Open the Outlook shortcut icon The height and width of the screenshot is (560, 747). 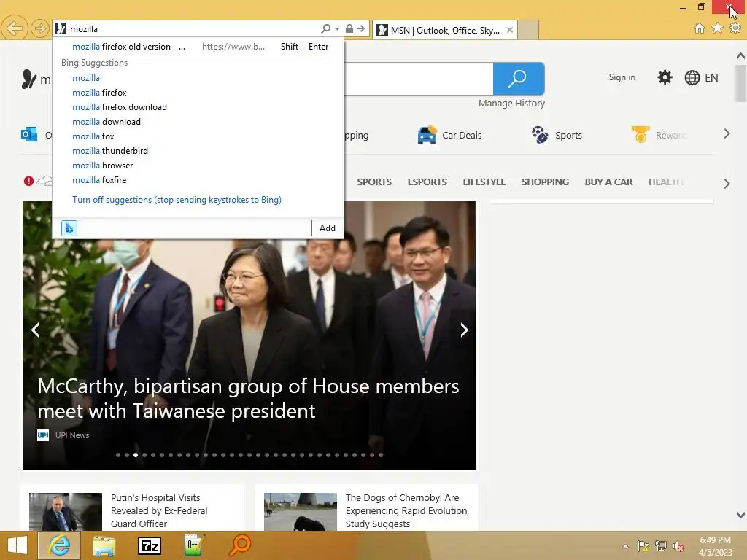click(x=29, y=135)
